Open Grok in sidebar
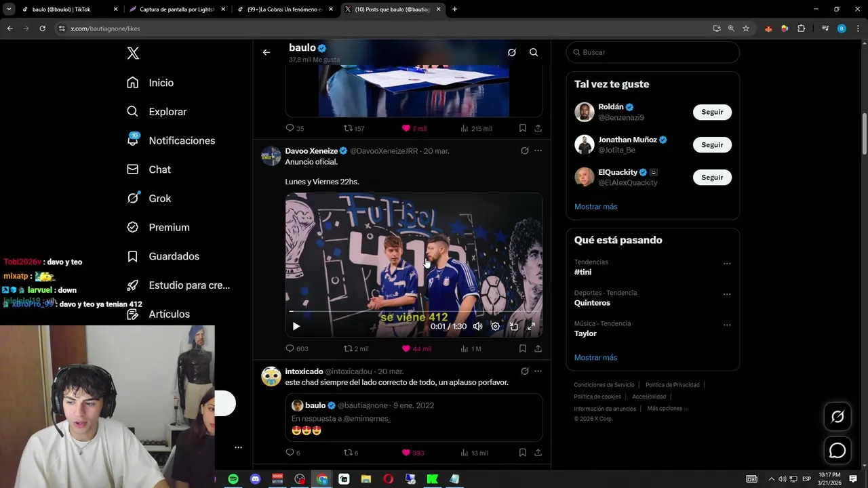Viewport: 868px width, 488px height. tap(149, 199)
